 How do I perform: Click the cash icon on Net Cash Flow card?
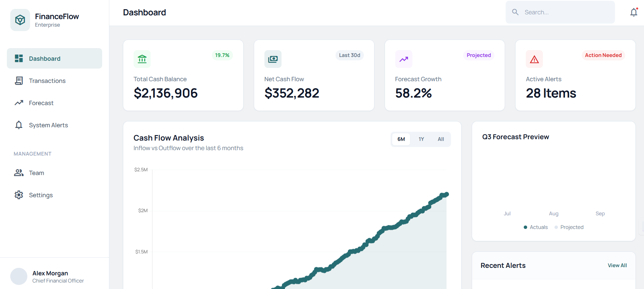click(273, 59)
